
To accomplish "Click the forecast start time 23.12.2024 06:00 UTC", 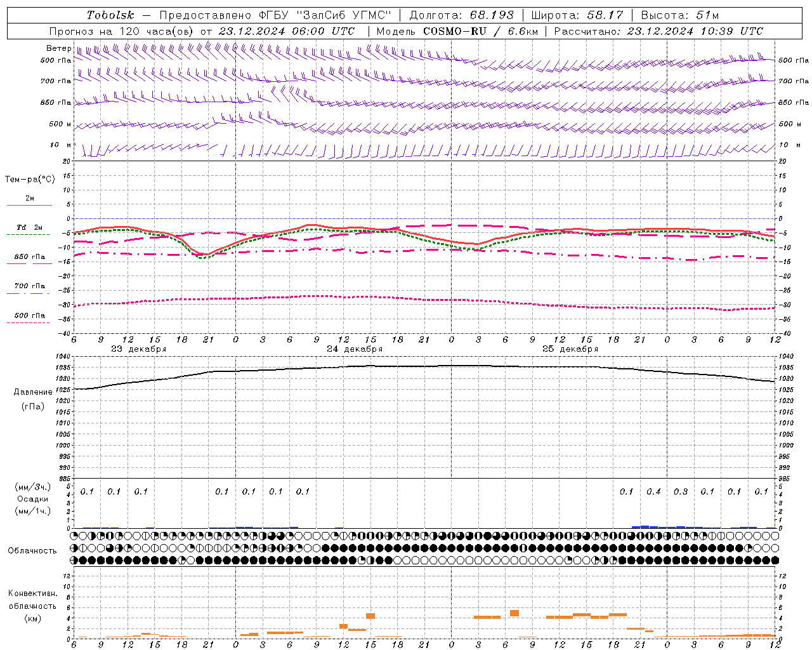I will coord(287,31).
